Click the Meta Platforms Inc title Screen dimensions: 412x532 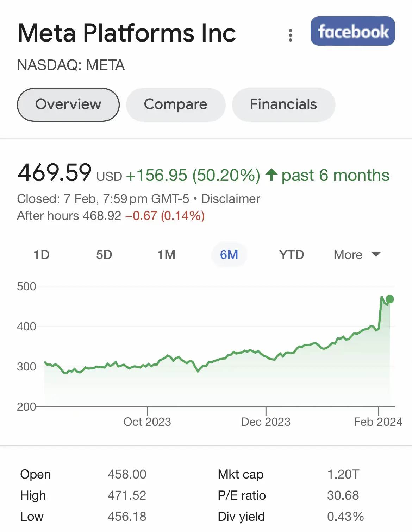127,33
